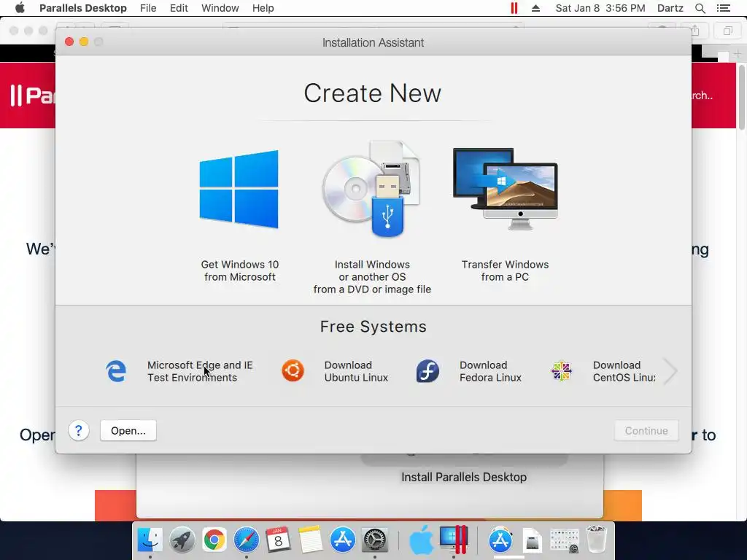
Task: Show more free systems with right chevron
Action: (x=670, y=371)
